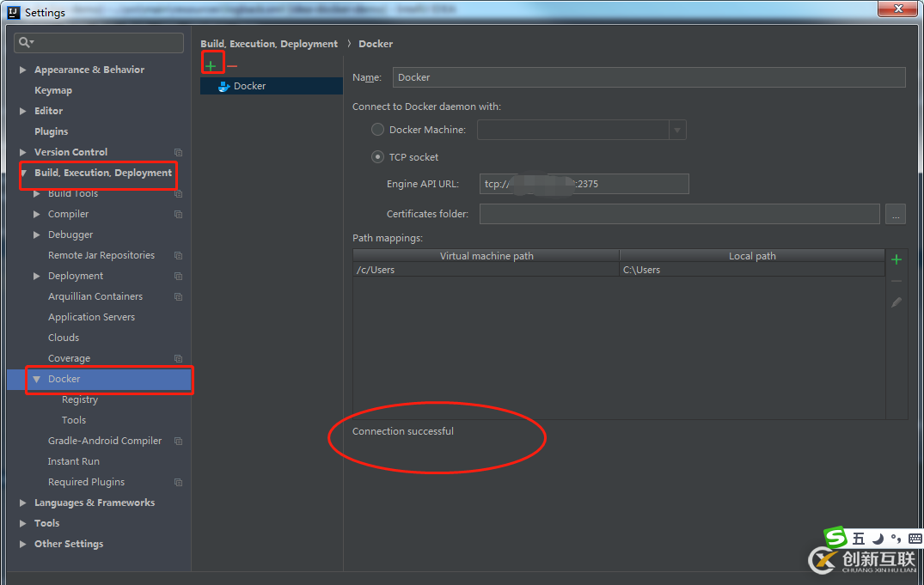Screen dimensions: 924x585
Task: Click the Local path column header
Action: (752, 256)
